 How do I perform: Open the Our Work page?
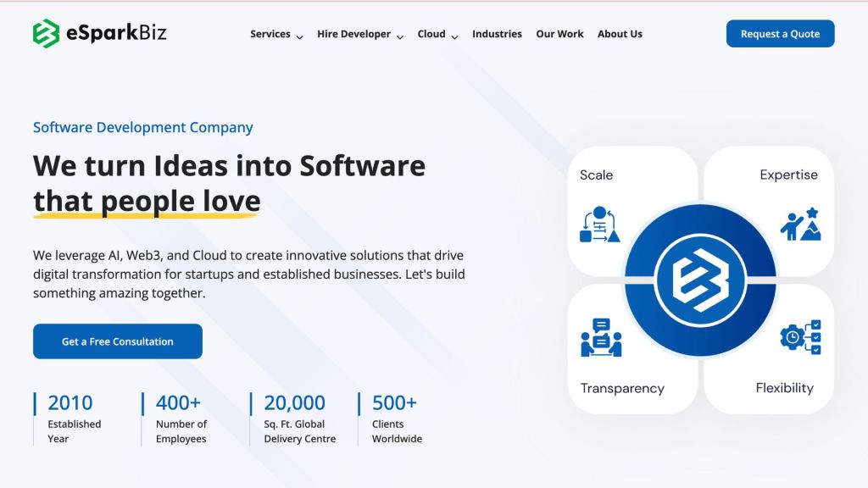(559, 34)
